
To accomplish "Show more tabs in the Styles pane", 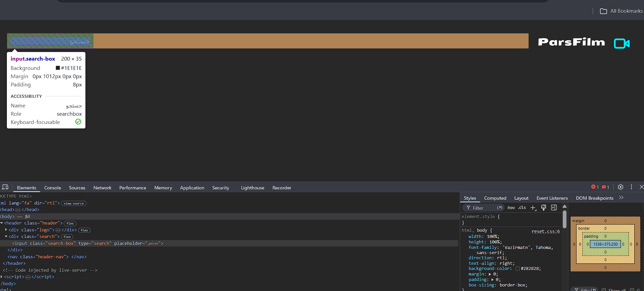I will point(621,198).
